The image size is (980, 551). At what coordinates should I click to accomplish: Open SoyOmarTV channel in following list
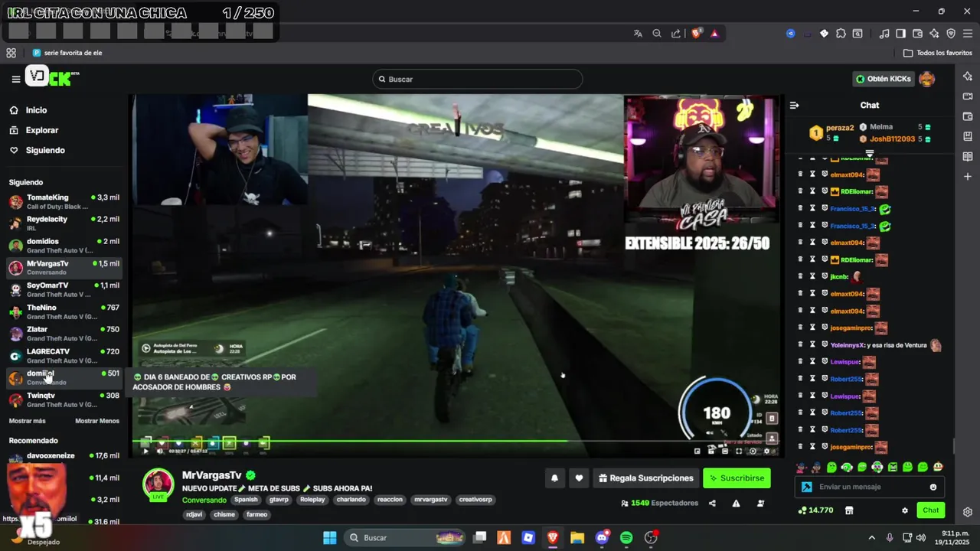click(64, 290)
